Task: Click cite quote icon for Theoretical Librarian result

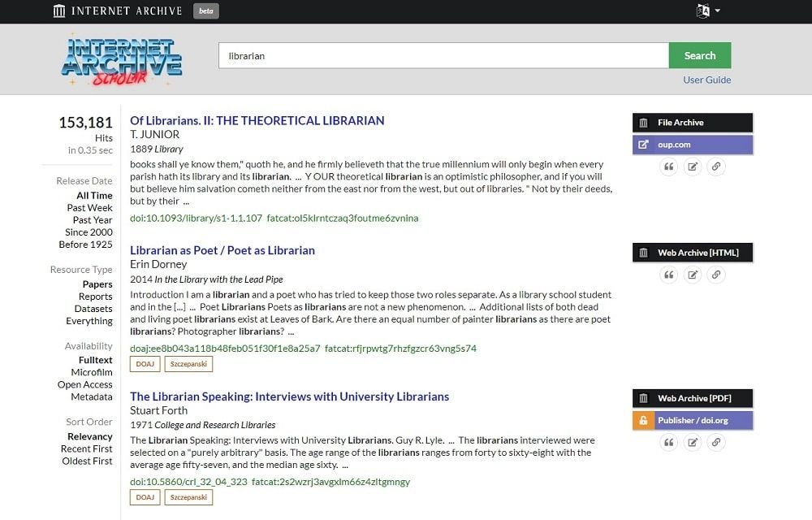Action: click(x=668, y=167)
